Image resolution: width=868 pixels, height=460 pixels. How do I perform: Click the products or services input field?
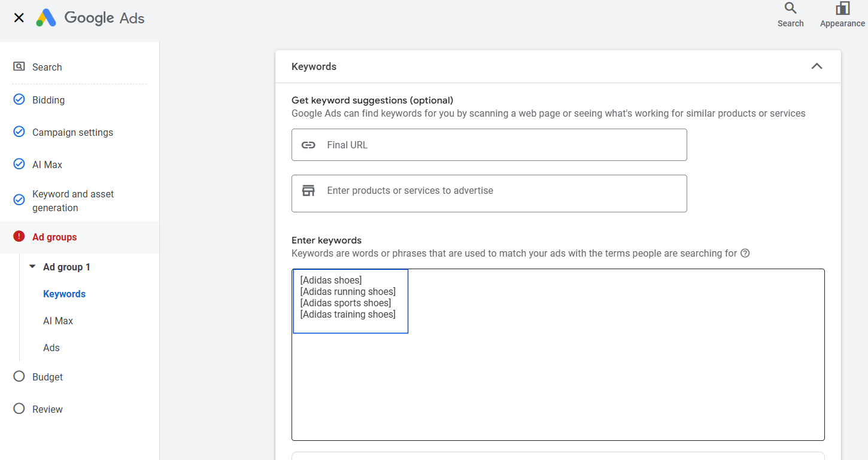coord(489,193)
